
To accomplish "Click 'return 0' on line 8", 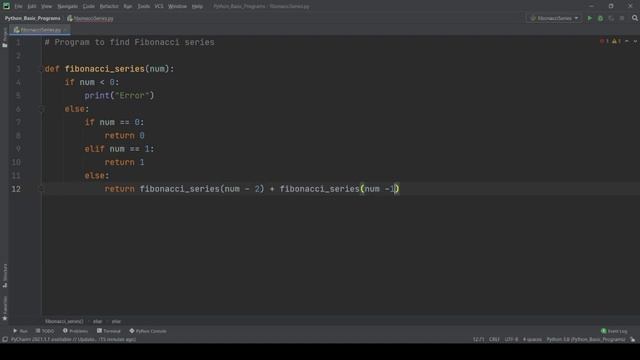I will pos(124,136).
